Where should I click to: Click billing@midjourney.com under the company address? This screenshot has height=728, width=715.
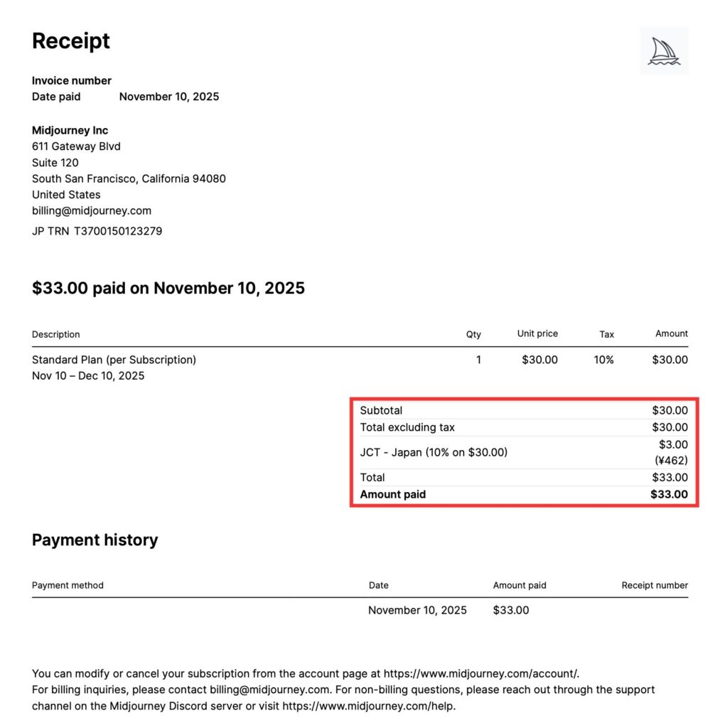92,210
